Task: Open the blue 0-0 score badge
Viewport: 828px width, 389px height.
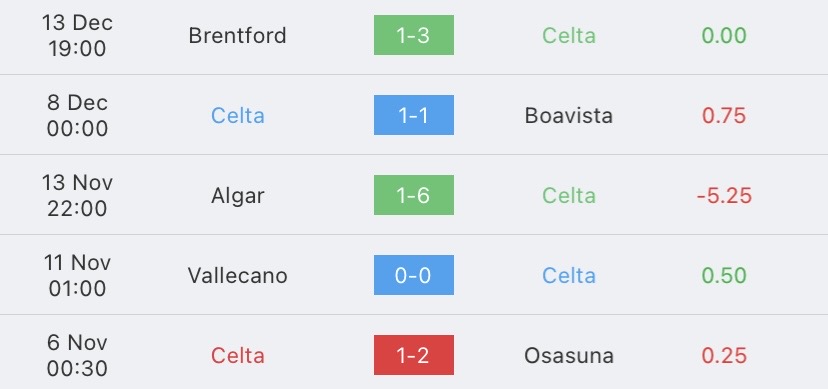Action: 413,275
